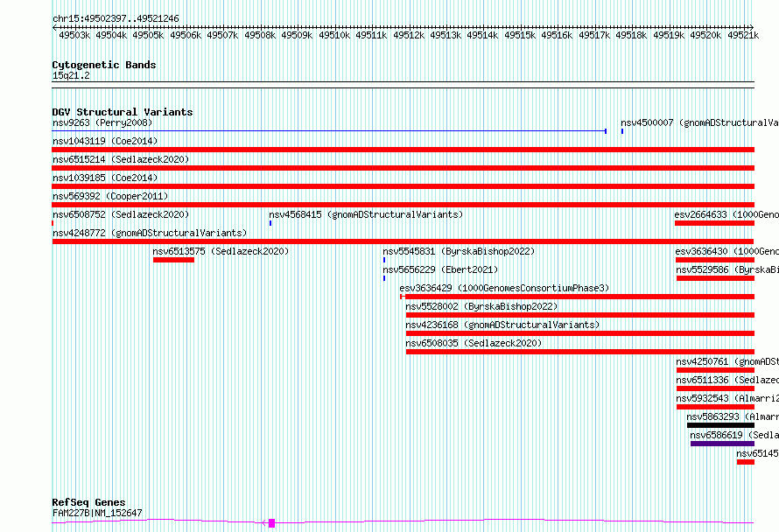
Task: Open nsv6508035 (Sedlazeck2020) label
Action: (474, 343)
